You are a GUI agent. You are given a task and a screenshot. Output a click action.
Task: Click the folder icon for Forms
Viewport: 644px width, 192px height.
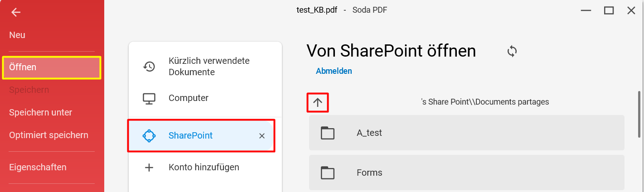pos(327,173)
